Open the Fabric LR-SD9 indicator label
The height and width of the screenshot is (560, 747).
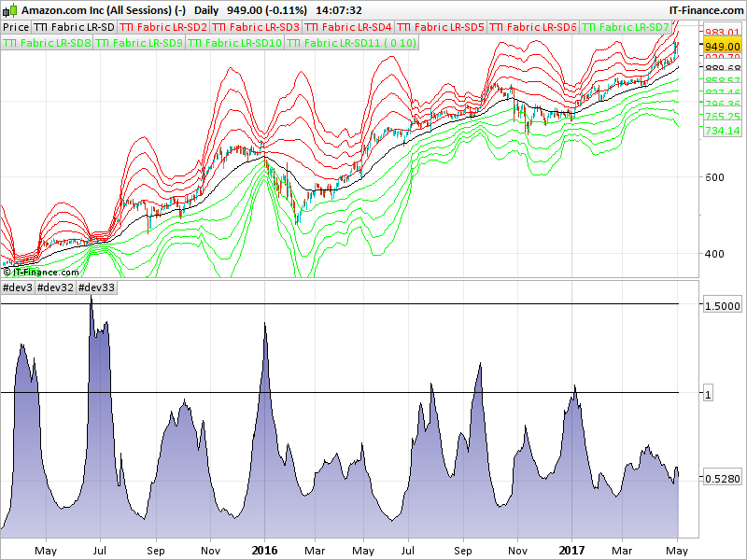[139, 43]
